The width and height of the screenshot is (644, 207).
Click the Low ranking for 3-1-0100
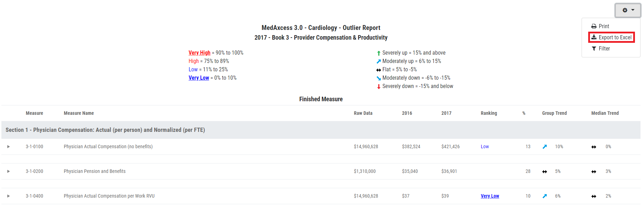pos(485,147)
